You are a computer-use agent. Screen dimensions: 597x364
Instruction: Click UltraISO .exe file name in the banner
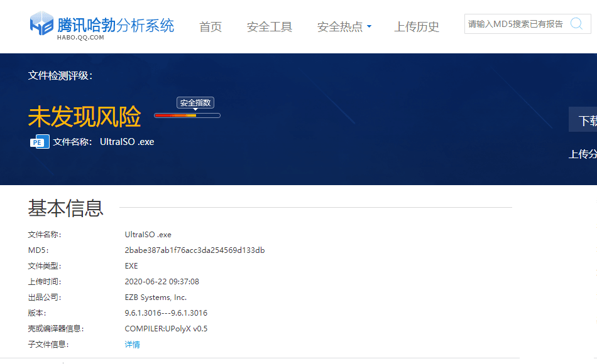pyautogui.click(x=127, y=142)
